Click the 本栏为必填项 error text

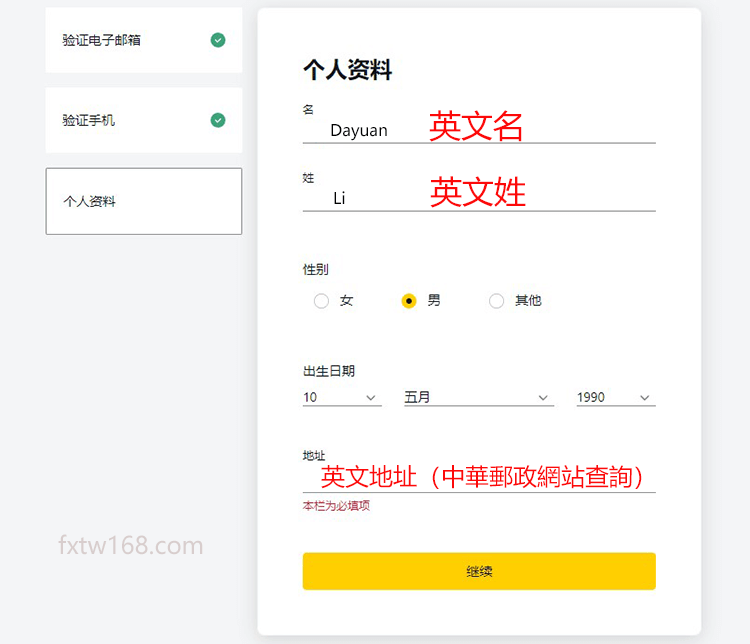click(x=336, y=506)
